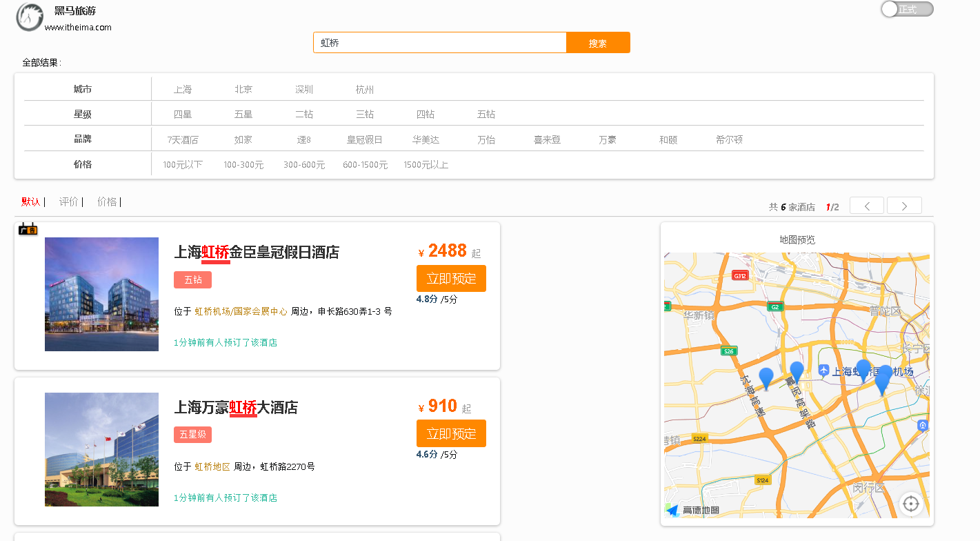
Task: Click the ad badge icon on the first hotel card
Action: coord(28,229)
